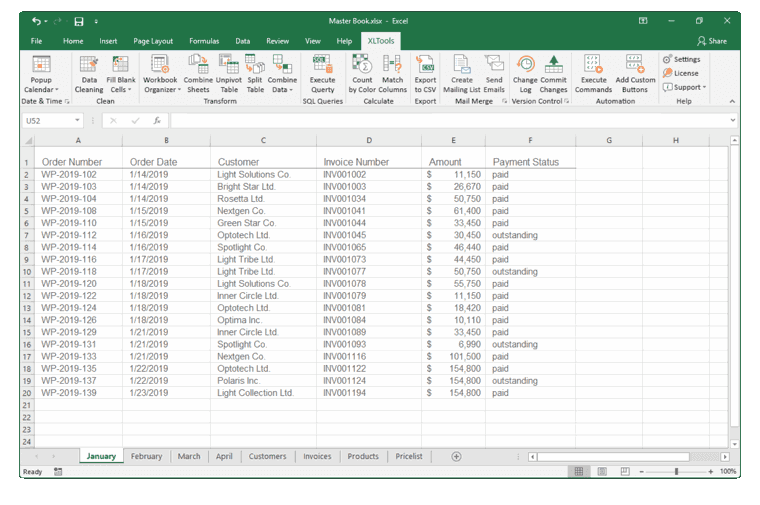Open the File menu

(36, 41)
